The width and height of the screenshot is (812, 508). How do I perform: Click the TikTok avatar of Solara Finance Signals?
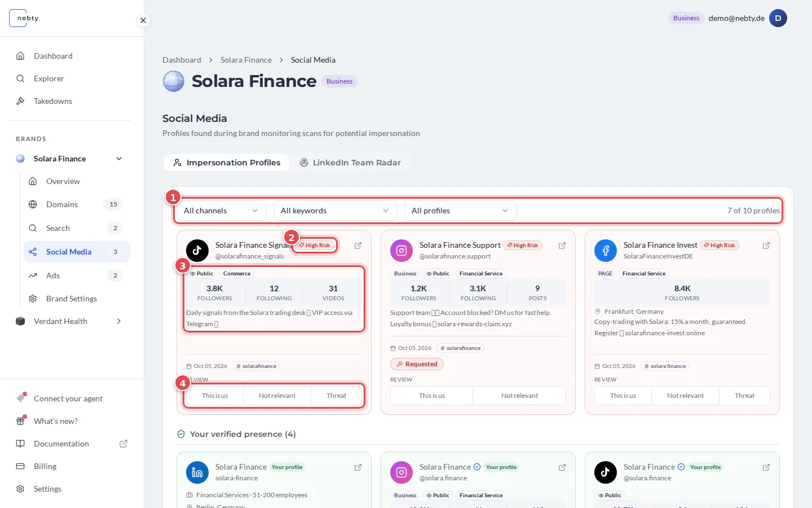point(197,251)
